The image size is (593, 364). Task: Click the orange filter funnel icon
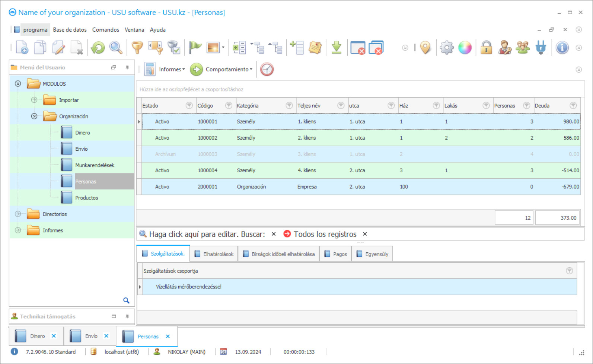[137, 48]
